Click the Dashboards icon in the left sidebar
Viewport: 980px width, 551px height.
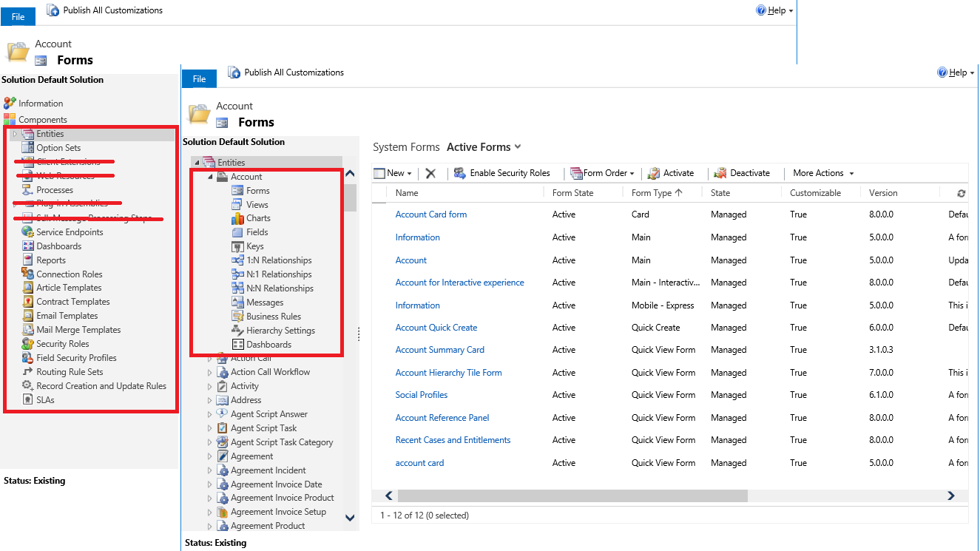27,246
